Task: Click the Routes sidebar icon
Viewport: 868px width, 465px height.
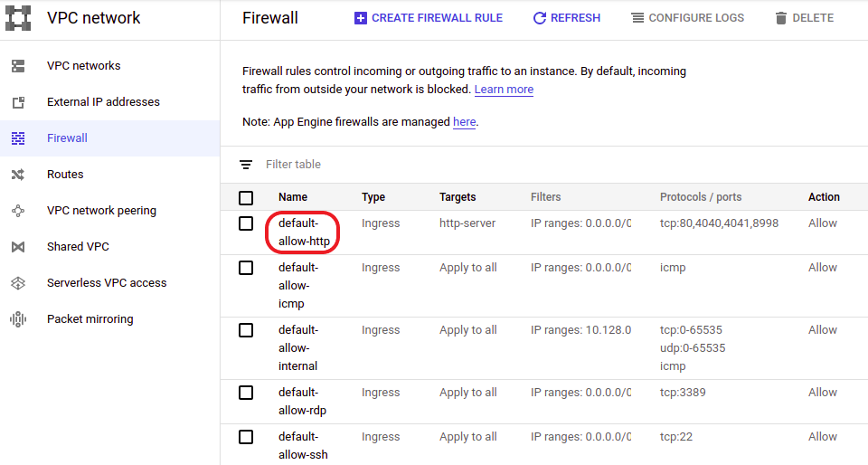Action: (18, 175)
